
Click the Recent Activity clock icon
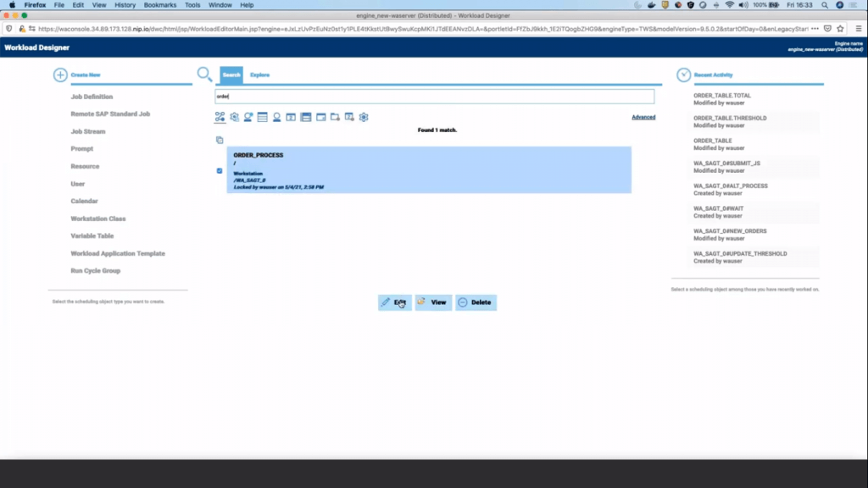pos(683,75)
